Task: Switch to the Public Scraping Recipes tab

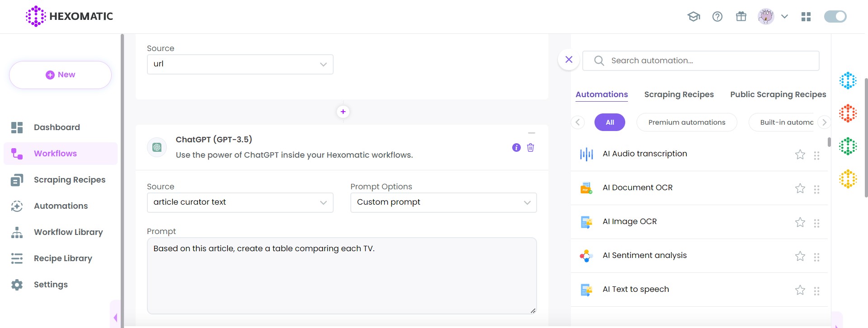Action: click(778, 94)
